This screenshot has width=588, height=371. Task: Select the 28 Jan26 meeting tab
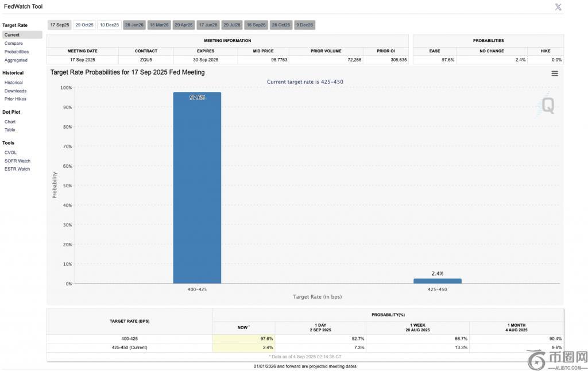[134, 25]
